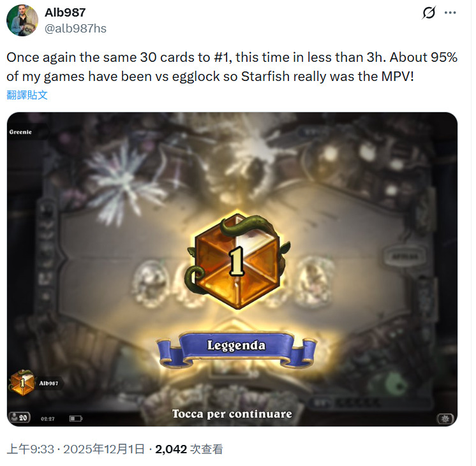
Task: Tap the golden Legend rank 1 hexagon
Action: click(237, 261)
